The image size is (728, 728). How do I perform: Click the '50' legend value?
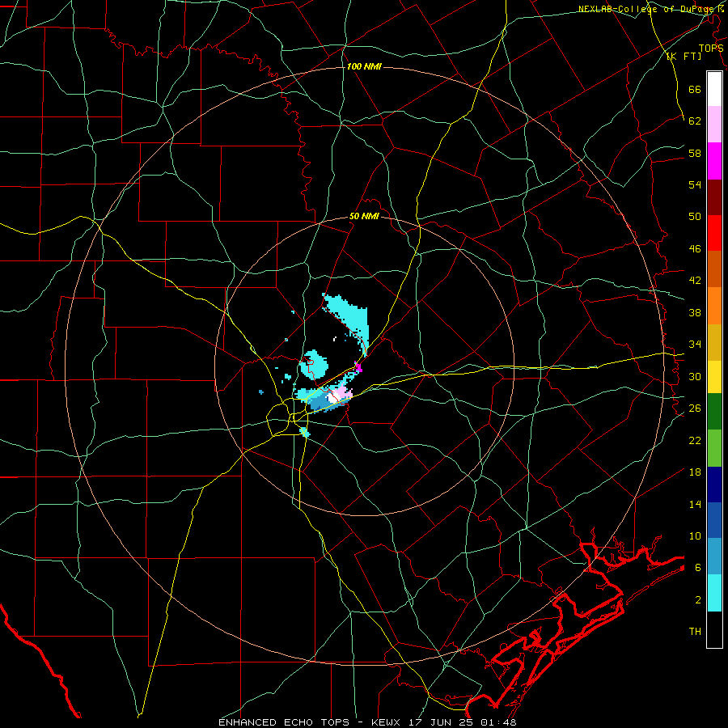click(x=695, y=217)
